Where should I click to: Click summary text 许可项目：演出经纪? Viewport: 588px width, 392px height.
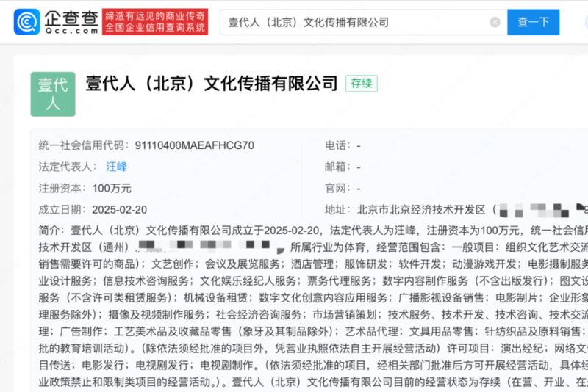[495, 348]
